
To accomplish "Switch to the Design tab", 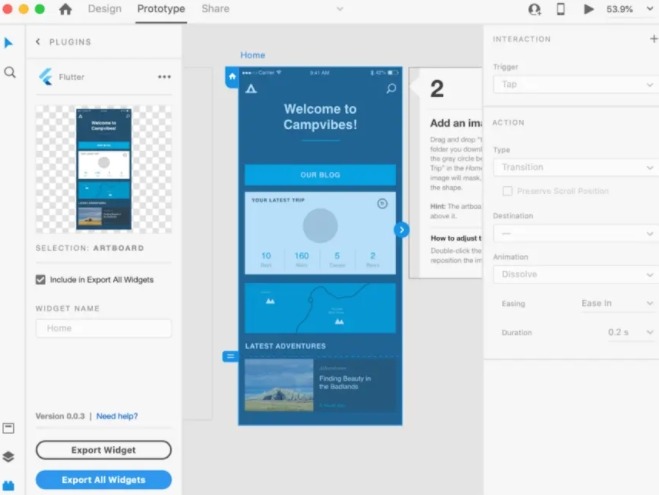I will [105, 9].
